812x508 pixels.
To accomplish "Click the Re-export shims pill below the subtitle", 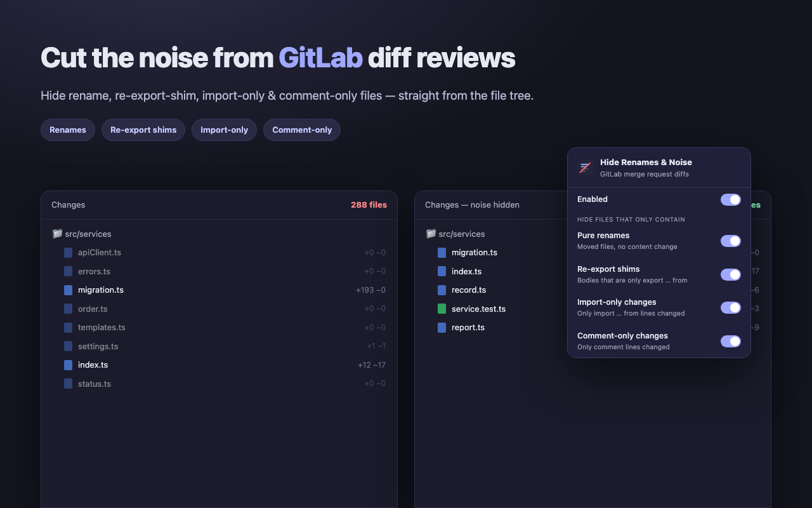I will 143,130.
